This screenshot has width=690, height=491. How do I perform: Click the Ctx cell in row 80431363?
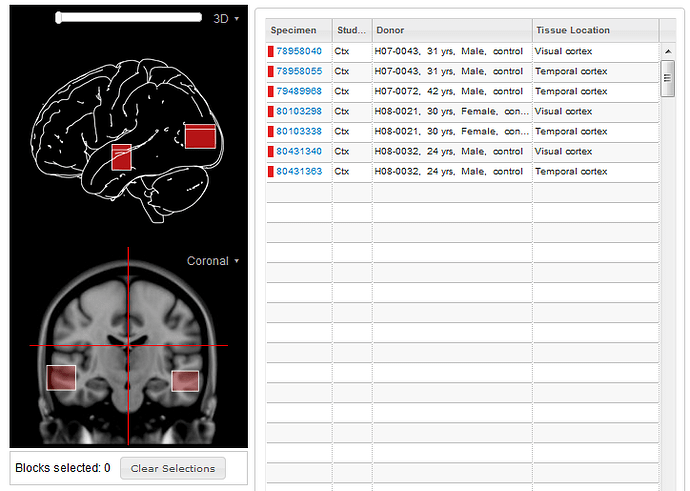click(x=352, y=171)
